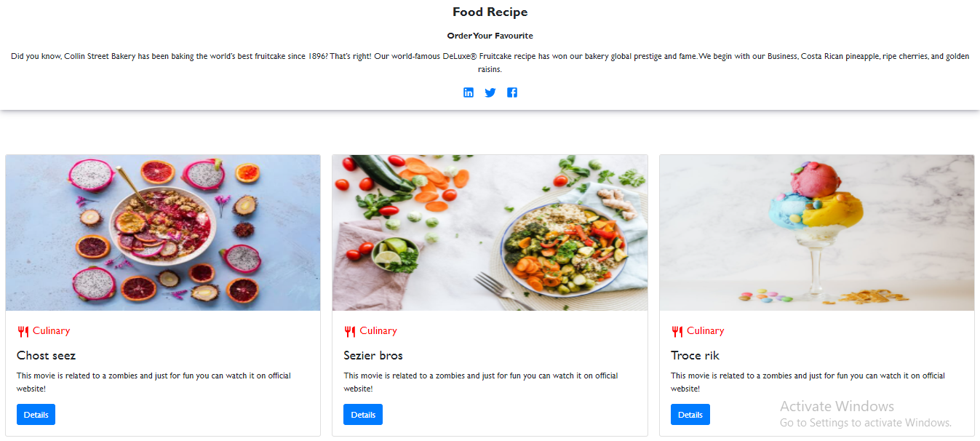Click the Chost seez card title
980x441 pixels.
47,356
